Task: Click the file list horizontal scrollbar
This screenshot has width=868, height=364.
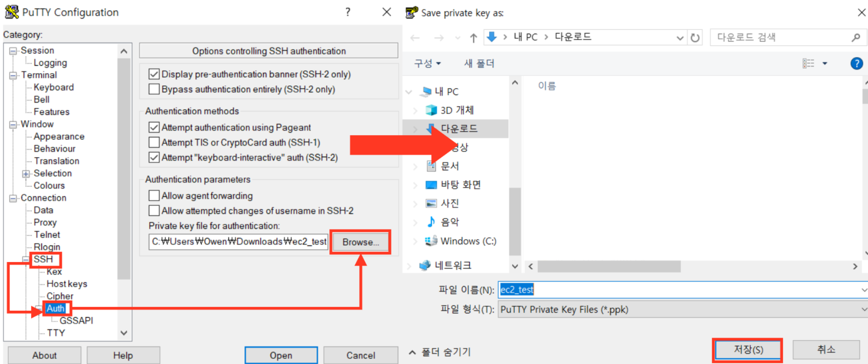Action: pos(609,266)
